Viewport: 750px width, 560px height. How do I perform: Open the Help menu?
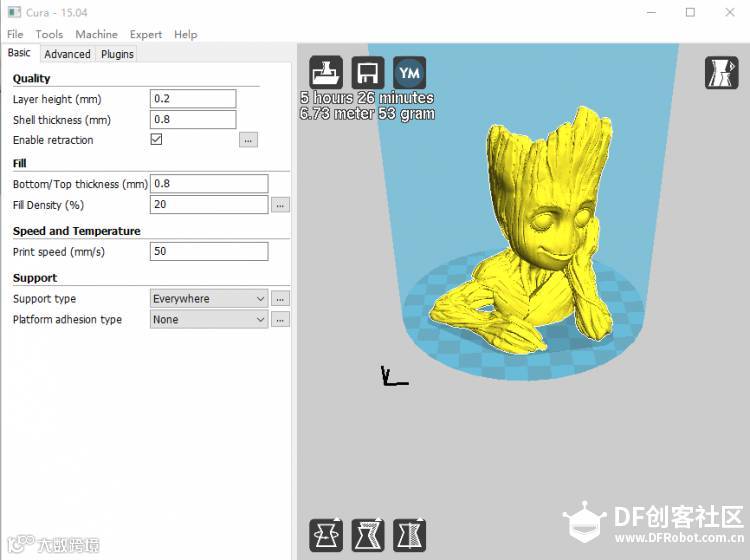(186, 34)
